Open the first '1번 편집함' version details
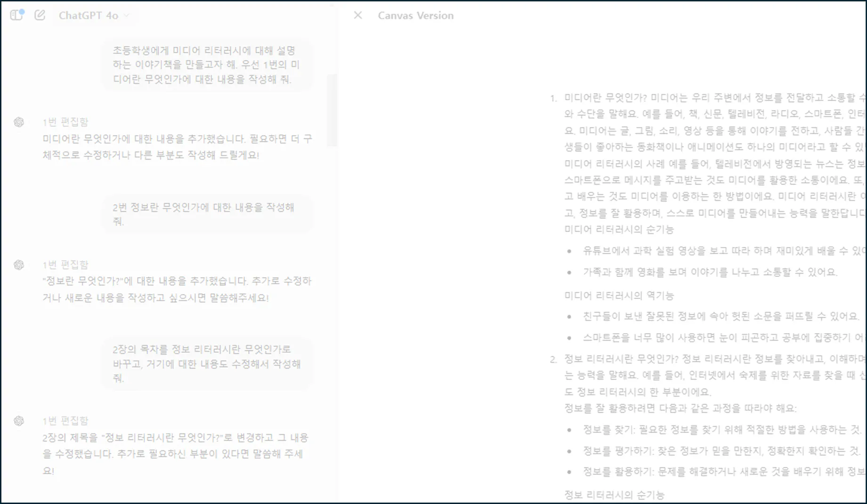The height and width of the screenshot is (504, 867). pos(65,122)
